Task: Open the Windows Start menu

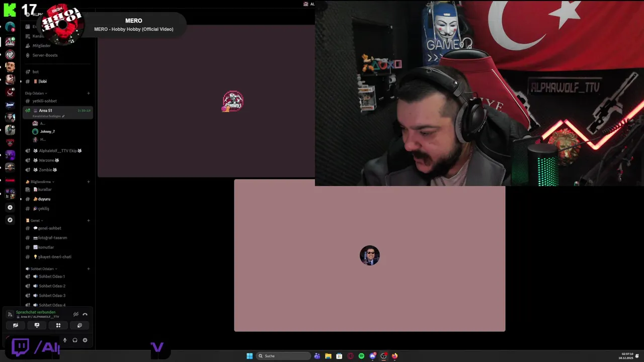Action: [250, 356]
